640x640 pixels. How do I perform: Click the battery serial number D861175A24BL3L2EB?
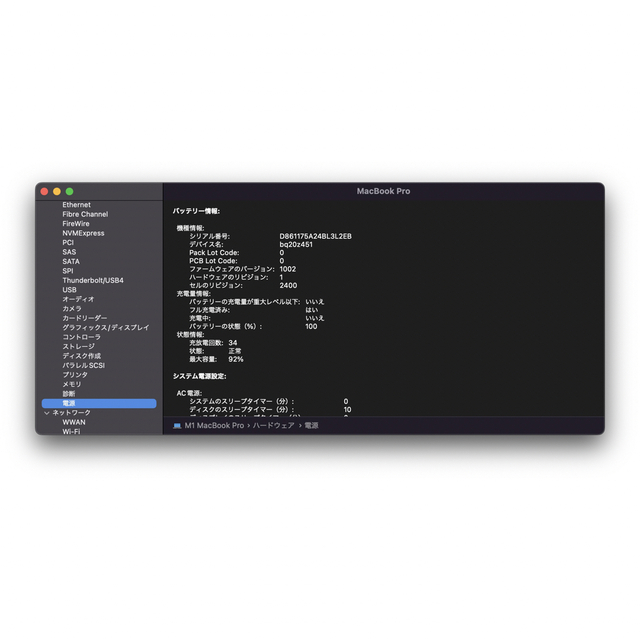click(x=316, y=236)
